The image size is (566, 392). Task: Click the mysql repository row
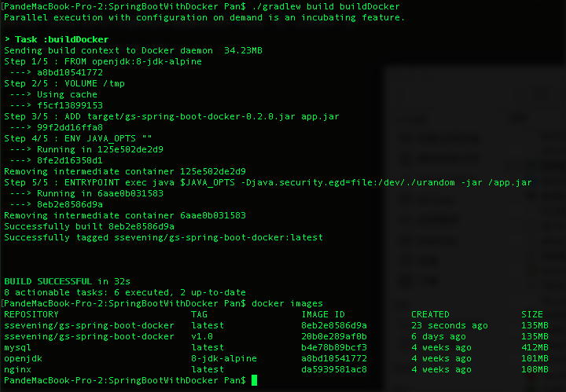pyautogui.click(x=276, y=347)
